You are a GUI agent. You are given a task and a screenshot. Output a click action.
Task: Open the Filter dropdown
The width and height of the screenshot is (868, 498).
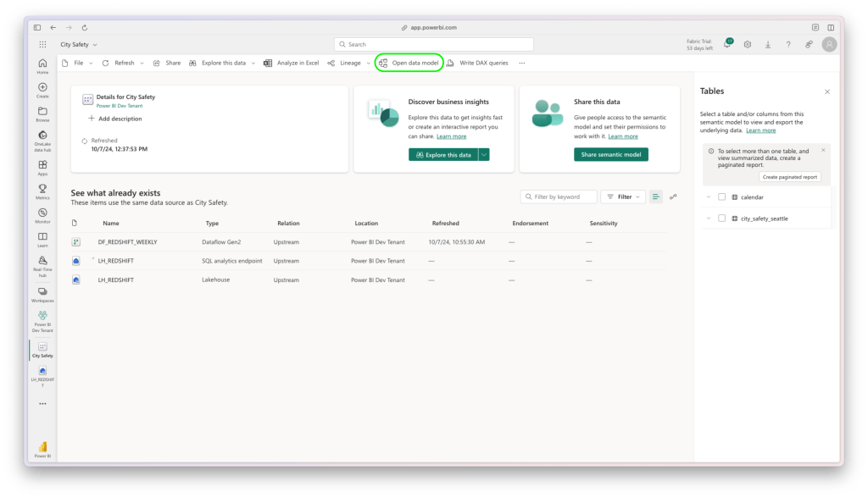click(623, 196)
